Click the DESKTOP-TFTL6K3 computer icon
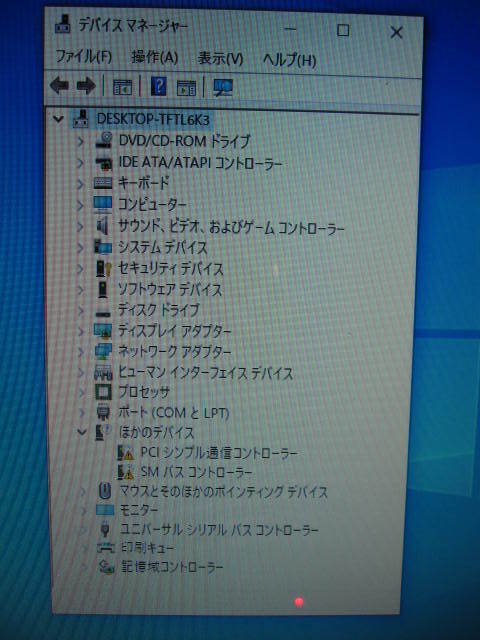 81,119
